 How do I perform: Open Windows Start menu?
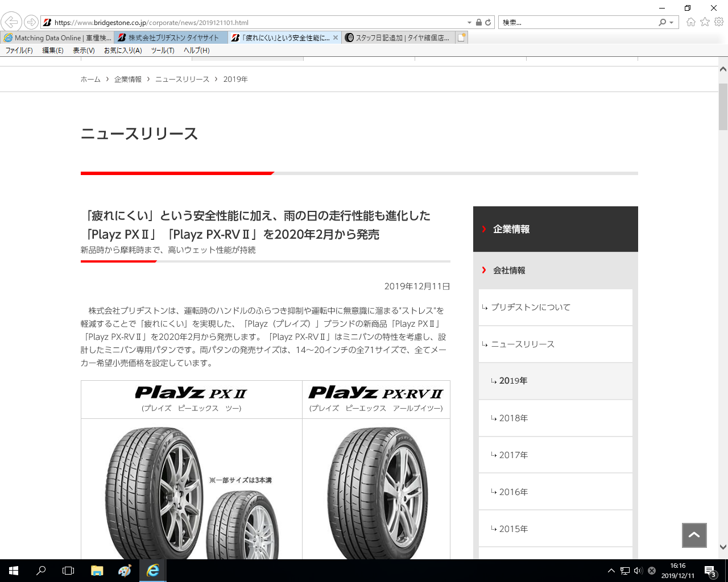[x=14, y=571]
